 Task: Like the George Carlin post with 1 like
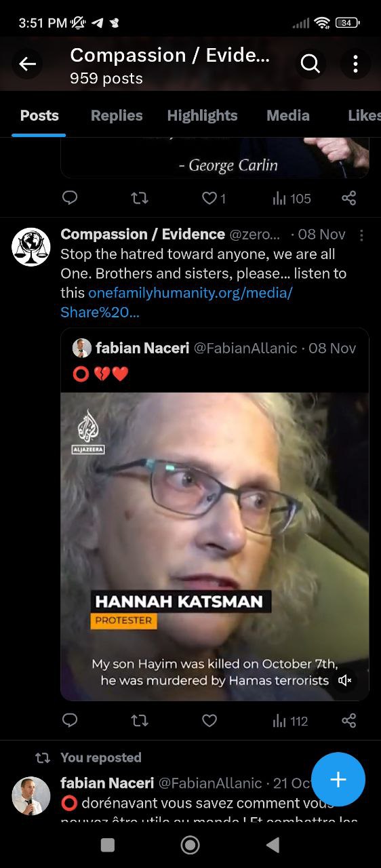pyautogui.click(x=214, y=198)
